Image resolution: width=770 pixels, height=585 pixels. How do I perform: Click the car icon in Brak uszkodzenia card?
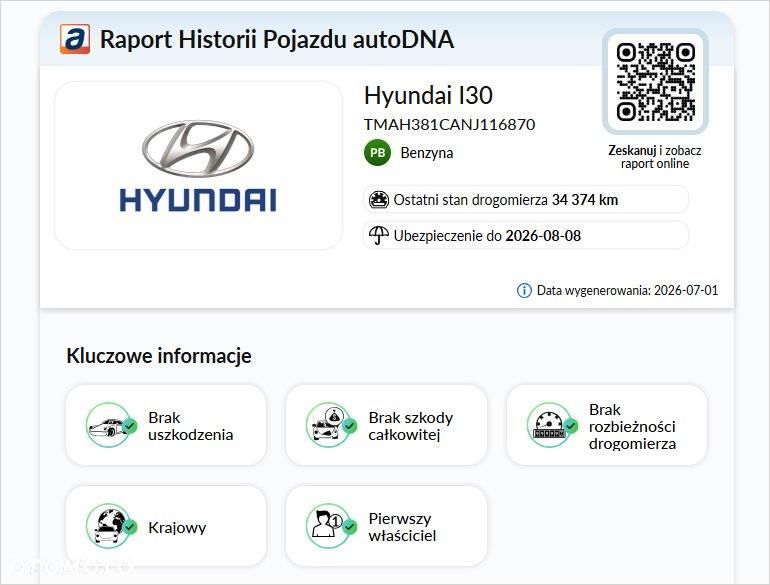point(111,425)
